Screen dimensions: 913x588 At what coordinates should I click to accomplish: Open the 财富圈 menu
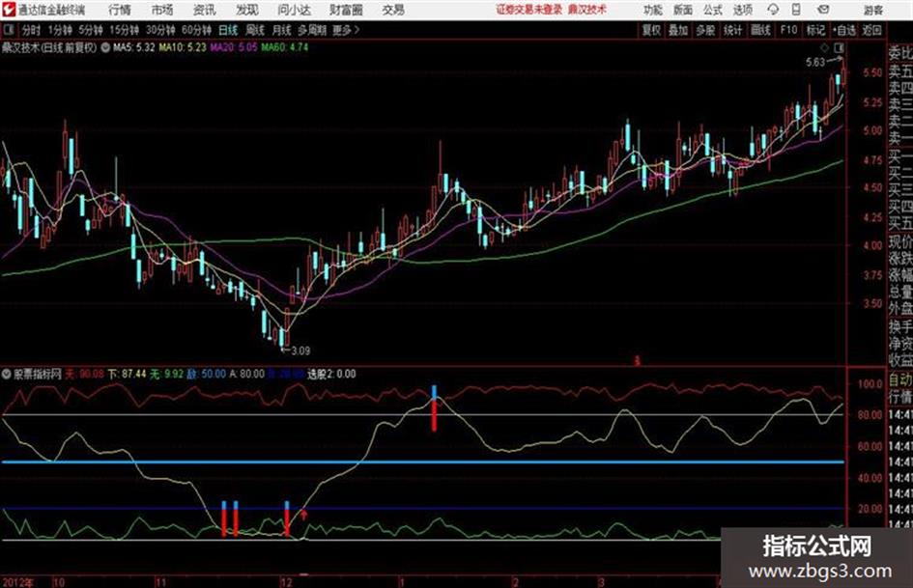click(346, 10)
